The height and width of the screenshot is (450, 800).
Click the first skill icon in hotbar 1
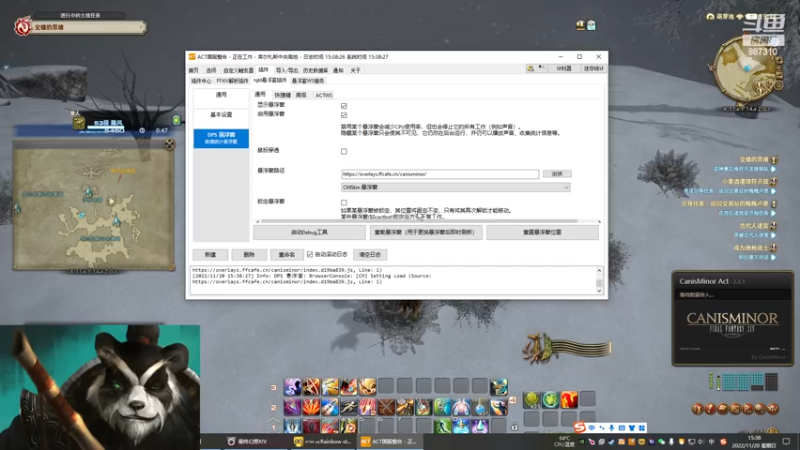pos(292,426)
